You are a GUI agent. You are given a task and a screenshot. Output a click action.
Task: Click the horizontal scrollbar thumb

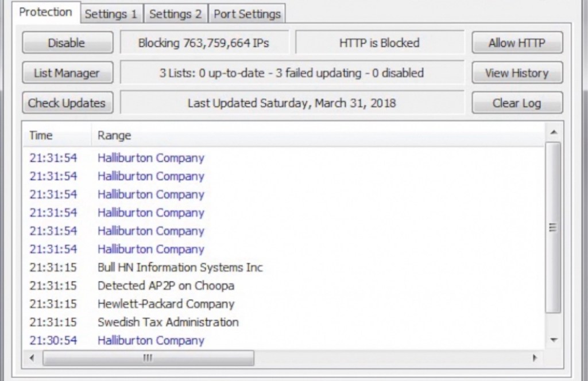pyautogui.click(x=148, y=358)
